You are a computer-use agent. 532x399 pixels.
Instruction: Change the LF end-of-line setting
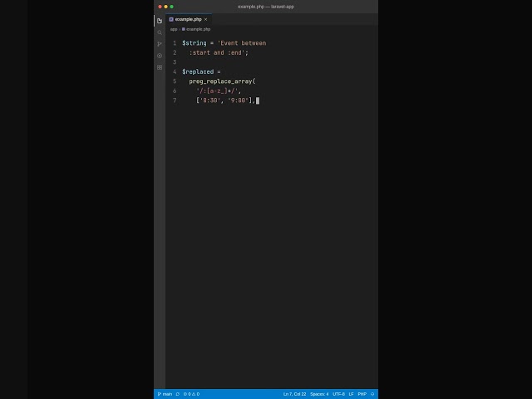click(351, 394)
